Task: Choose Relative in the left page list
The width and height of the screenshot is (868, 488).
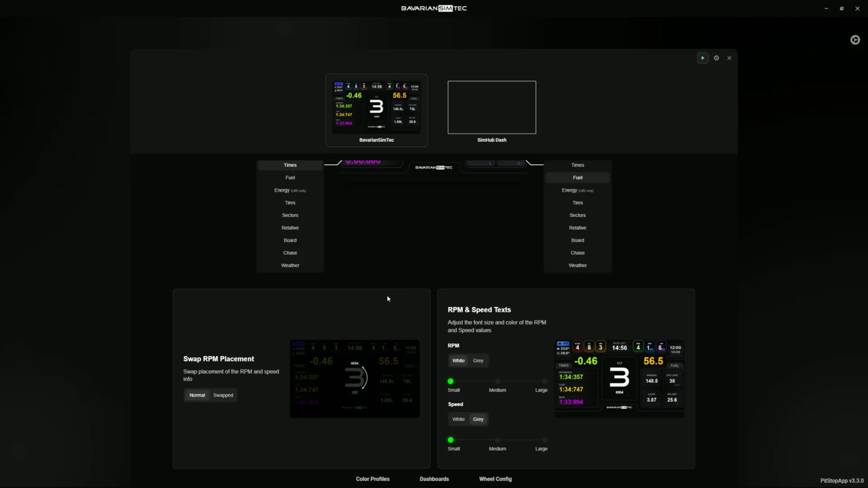Action: 290,228
